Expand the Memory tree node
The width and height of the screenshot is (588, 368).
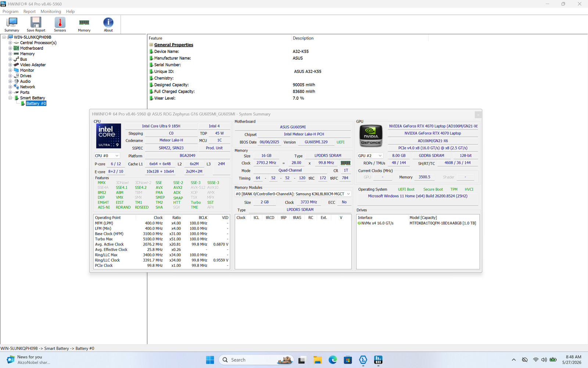(10, 54)
